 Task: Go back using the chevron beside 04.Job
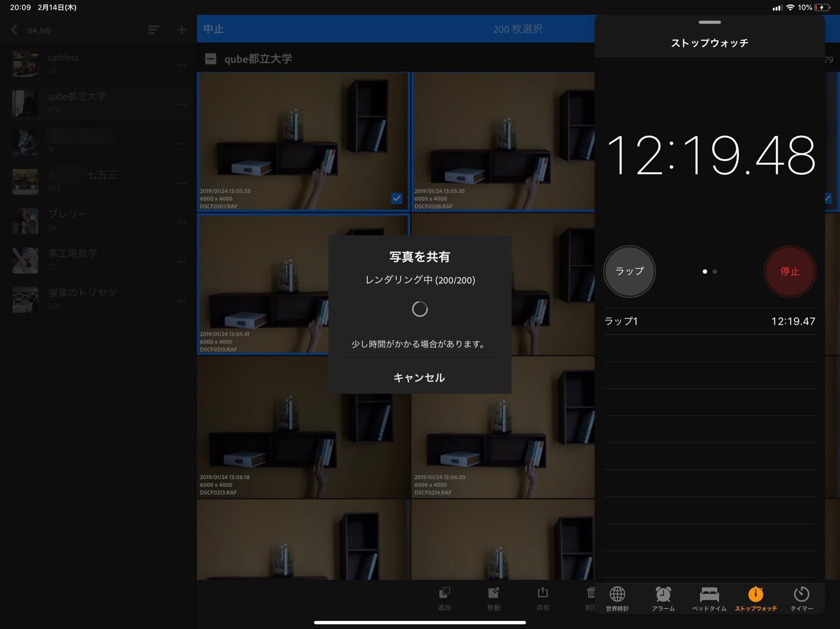coord(15,30)
